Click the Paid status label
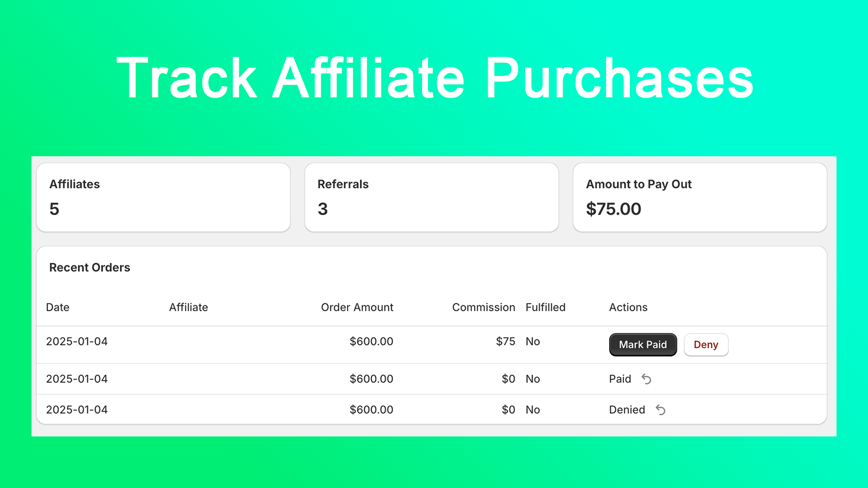 click(x=620, y=379)
